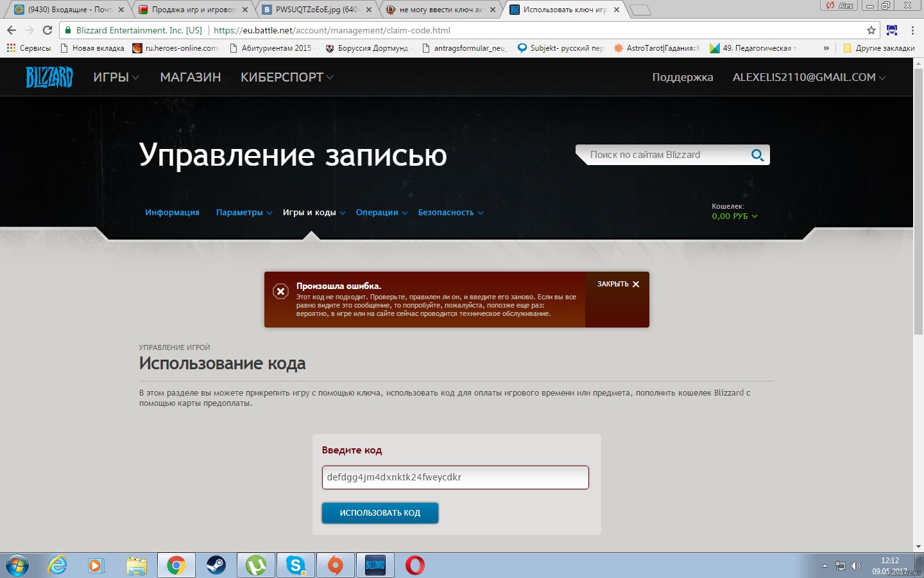924x578 pixels.
Task: Click the search magnifier icon
Action: pos(757,155)
